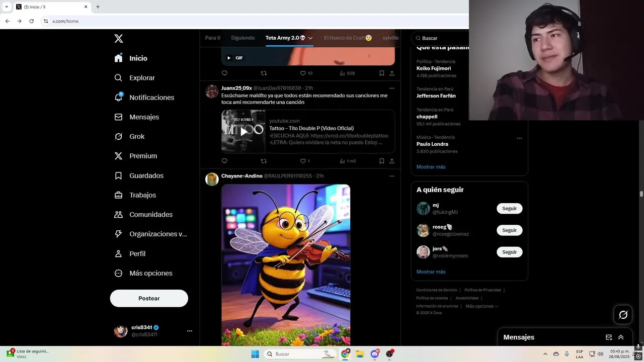
Task: Bookmark the GIF post
Action: [x=382, y=73]
